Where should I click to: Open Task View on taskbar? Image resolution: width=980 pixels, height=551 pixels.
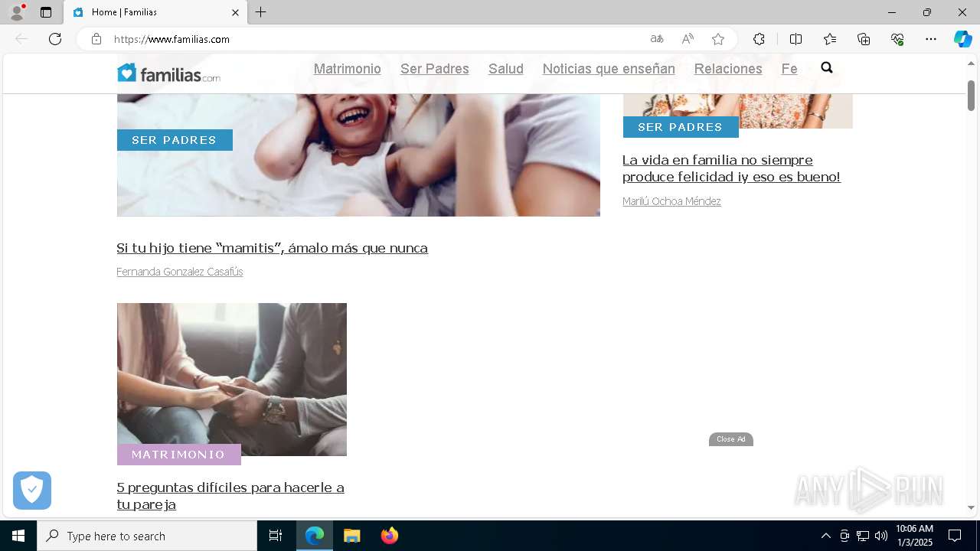coord(276,536)
